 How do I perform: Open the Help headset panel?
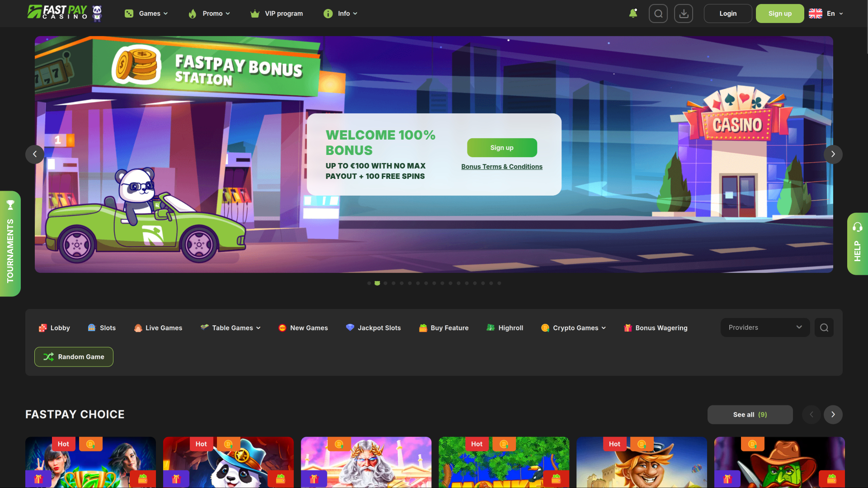coord(857,244)
